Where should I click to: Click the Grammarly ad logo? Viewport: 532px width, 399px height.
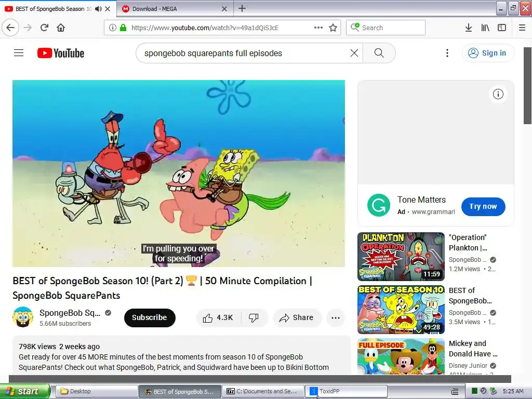coord(379,205)
